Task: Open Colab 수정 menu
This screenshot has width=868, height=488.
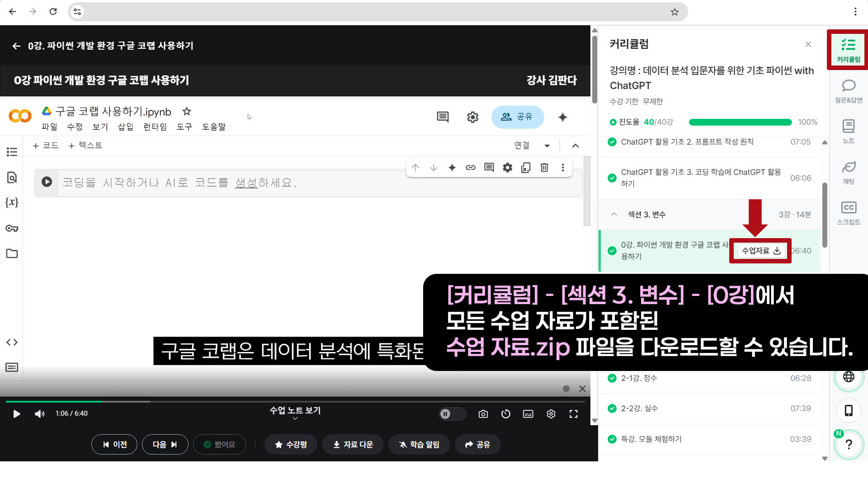Action: [75, 127]
